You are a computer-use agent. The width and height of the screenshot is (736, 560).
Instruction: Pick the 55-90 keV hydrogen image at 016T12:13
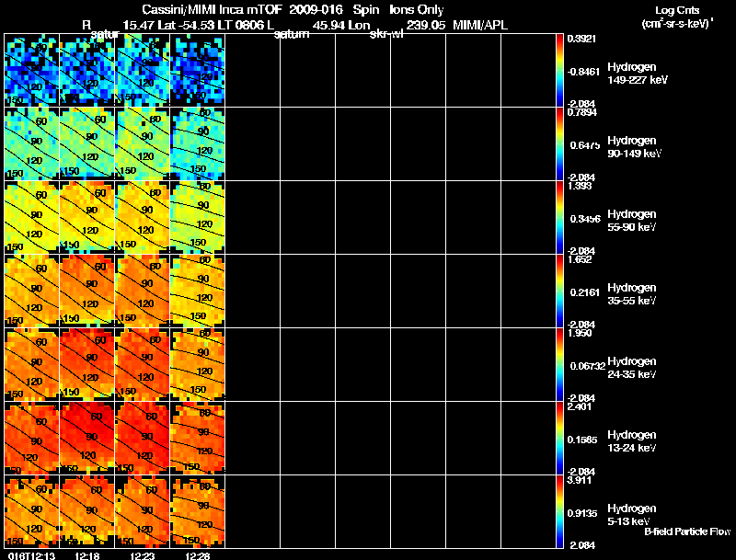click(x=32, y=218)
